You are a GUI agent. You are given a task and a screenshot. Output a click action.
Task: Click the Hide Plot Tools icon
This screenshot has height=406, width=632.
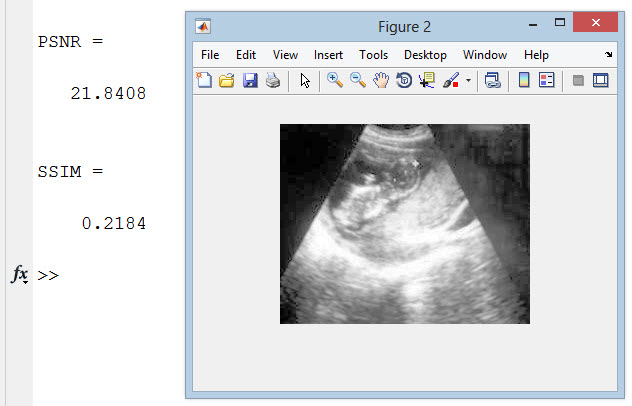[x=578, y=81]
